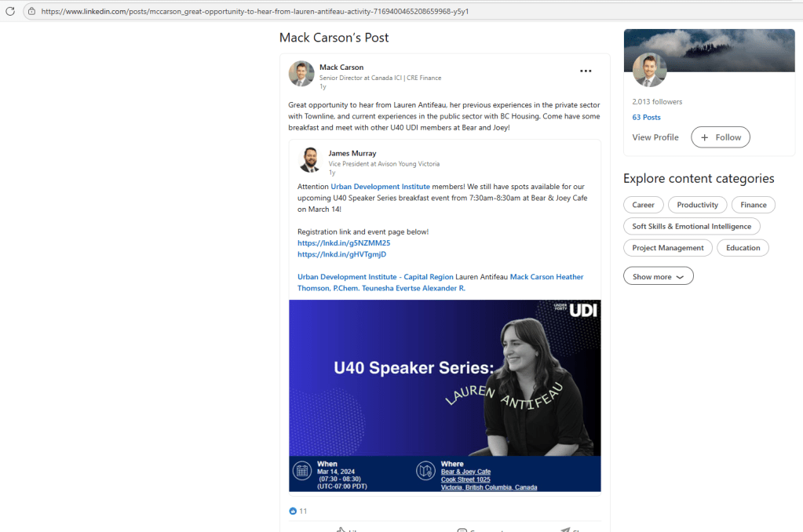Screen dimensions: 803x532
Task: Open the Urban Development Institute mention link
Action: (x=380, y=187)
